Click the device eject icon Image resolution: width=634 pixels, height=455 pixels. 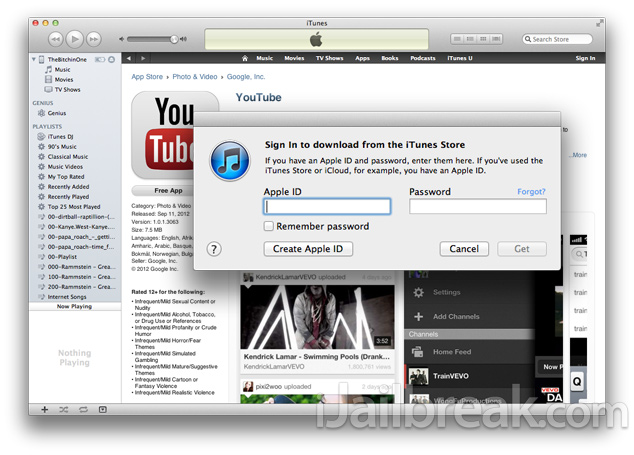[x=112, y=59]
